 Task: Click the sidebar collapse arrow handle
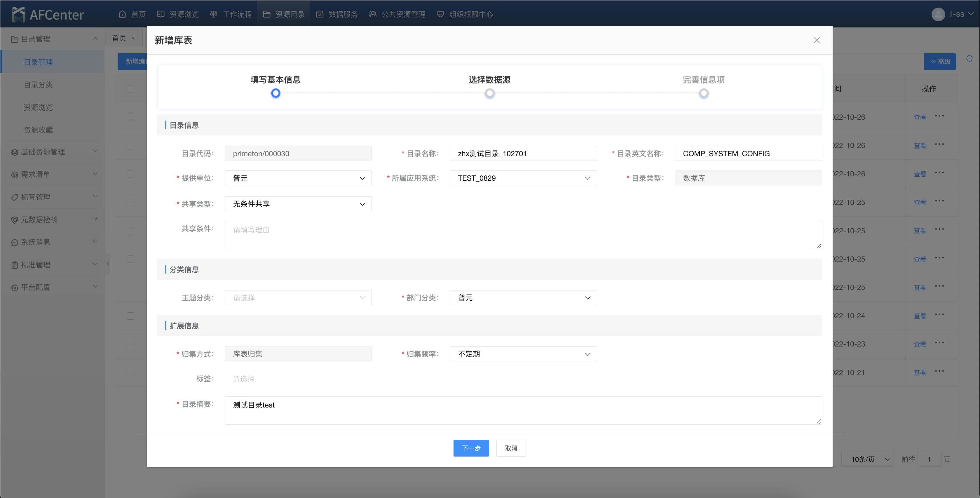pos(108,263)
